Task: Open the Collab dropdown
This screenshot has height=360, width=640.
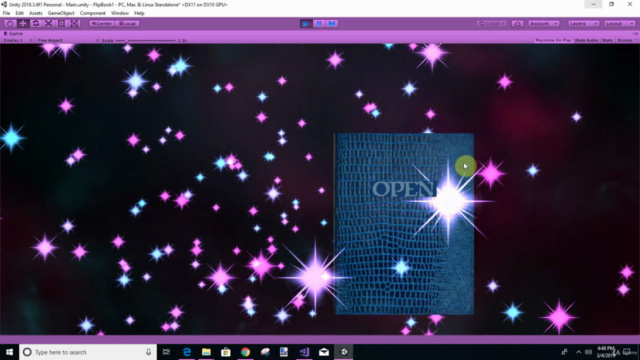Action: [492, 24]
